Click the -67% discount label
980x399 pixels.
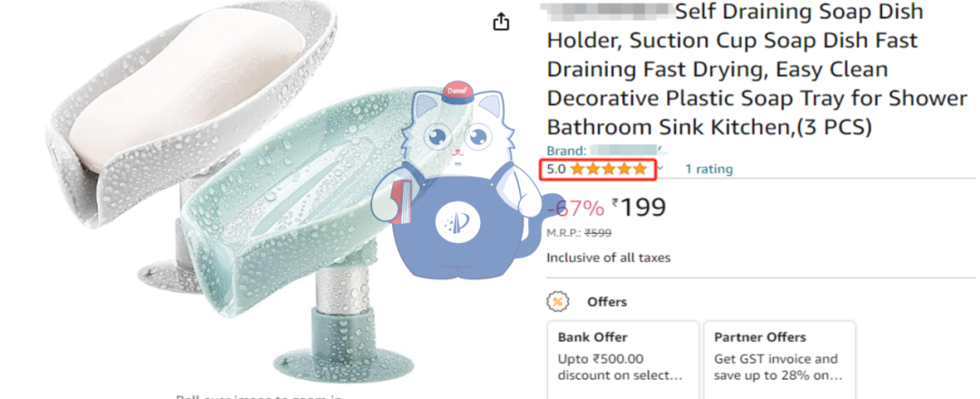(x=579, y=209)
